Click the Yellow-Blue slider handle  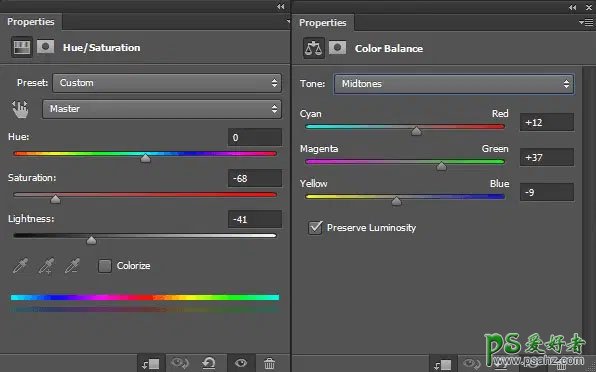click(396, 201)
